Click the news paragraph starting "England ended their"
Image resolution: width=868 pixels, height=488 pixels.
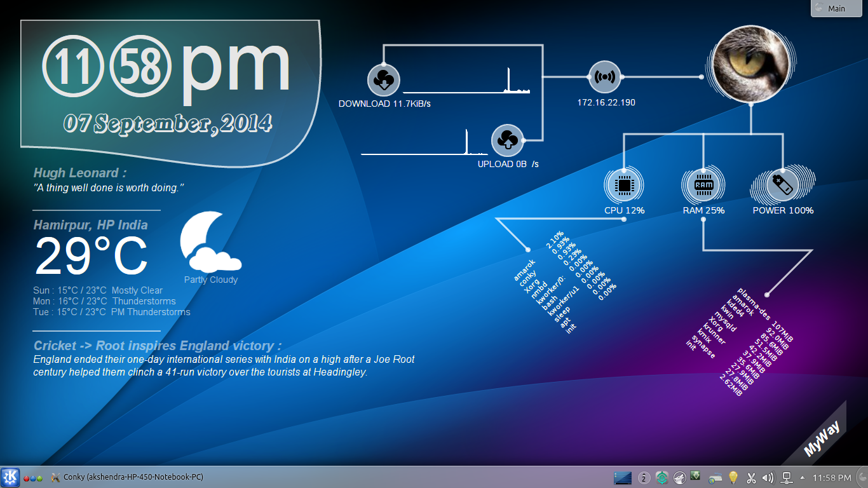pos(224,366)
